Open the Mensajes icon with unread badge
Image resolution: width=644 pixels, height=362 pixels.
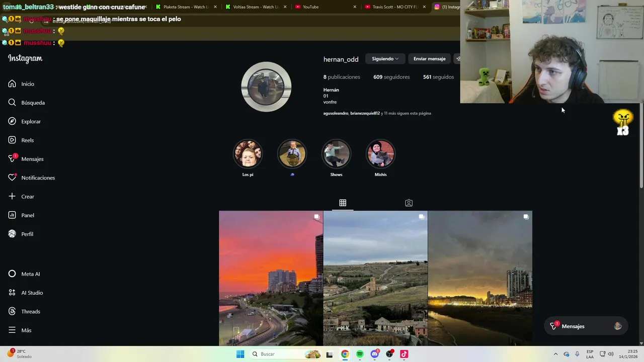12,159
